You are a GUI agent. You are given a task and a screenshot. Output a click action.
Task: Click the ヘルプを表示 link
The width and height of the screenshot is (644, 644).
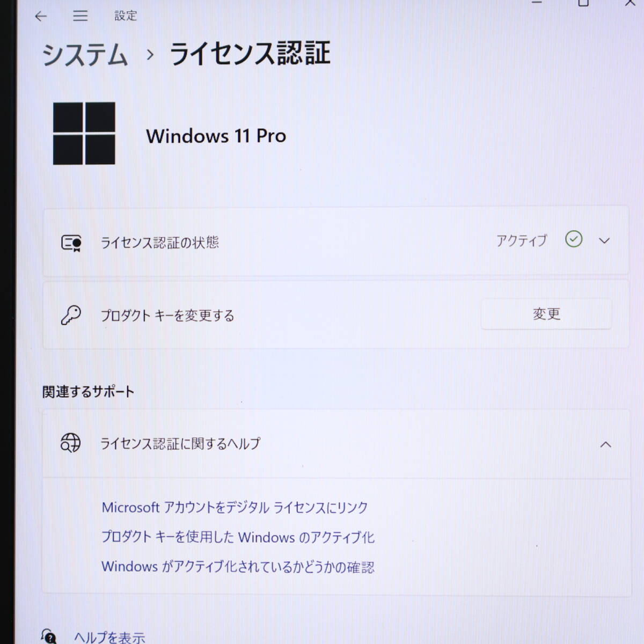tap(109, 637)
